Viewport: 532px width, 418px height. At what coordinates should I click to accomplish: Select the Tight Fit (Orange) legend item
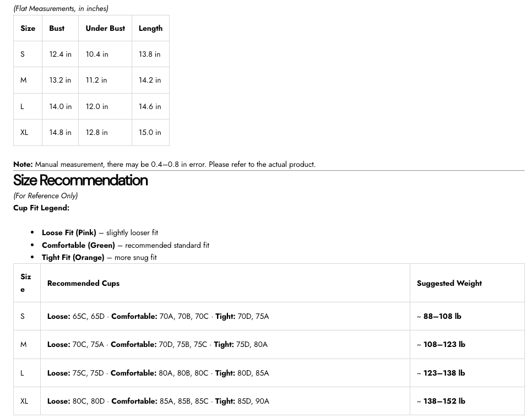pos(99,257)
